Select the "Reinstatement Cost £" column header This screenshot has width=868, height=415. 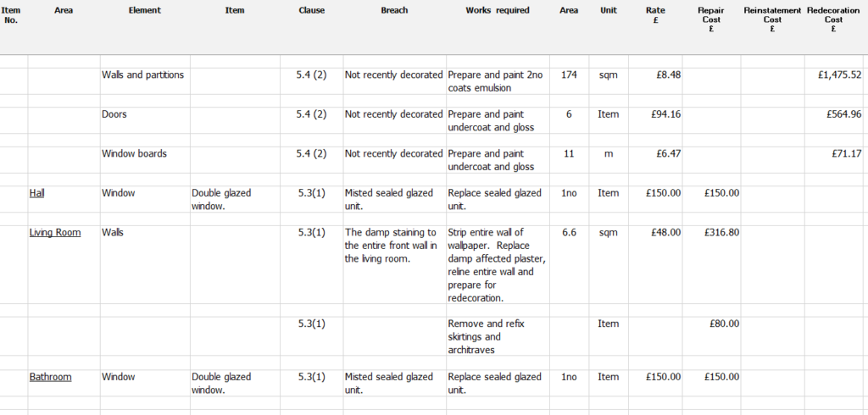point(772,19)
